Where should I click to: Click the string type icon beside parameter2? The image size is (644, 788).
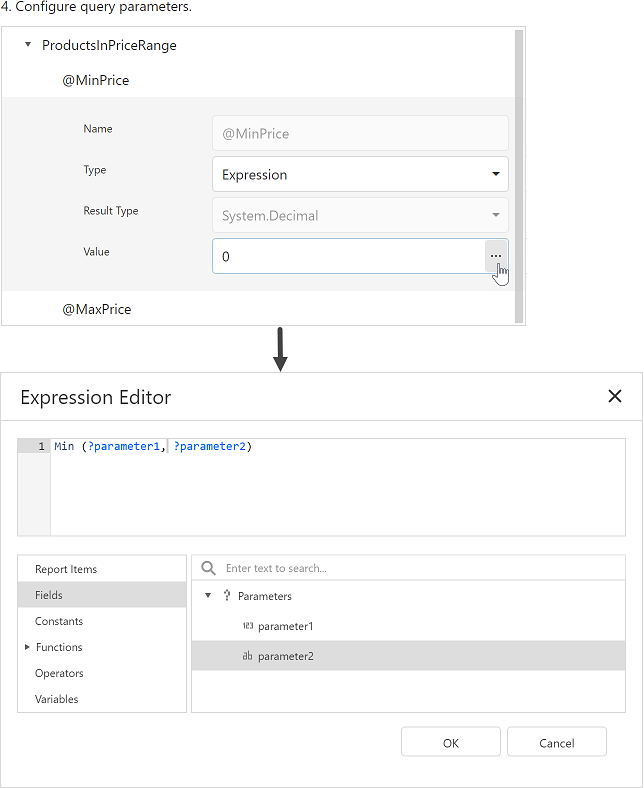[247, 656]
